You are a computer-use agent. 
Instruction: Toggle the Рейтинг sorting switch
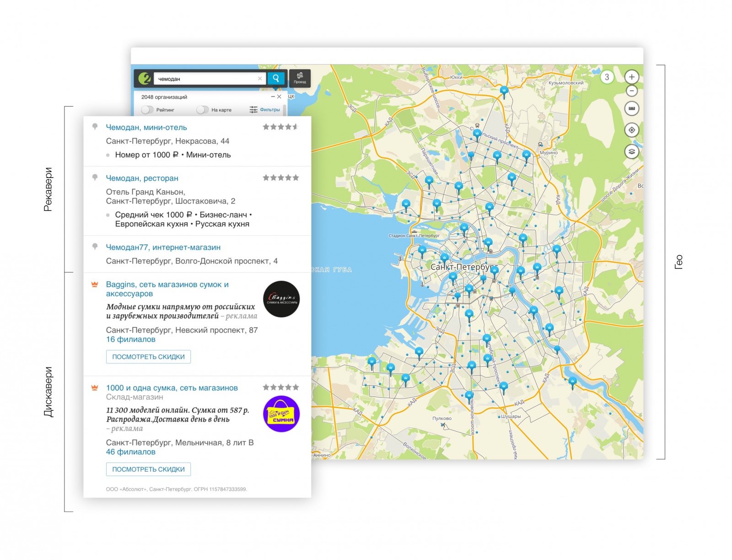[x=147, y=110]
